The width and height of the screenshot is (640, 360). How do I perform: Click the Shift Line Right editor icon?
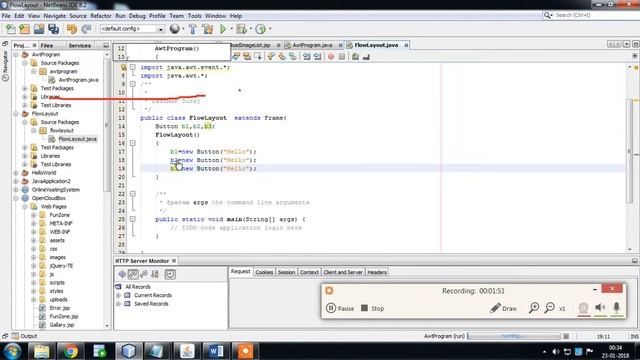click(317, 57)
